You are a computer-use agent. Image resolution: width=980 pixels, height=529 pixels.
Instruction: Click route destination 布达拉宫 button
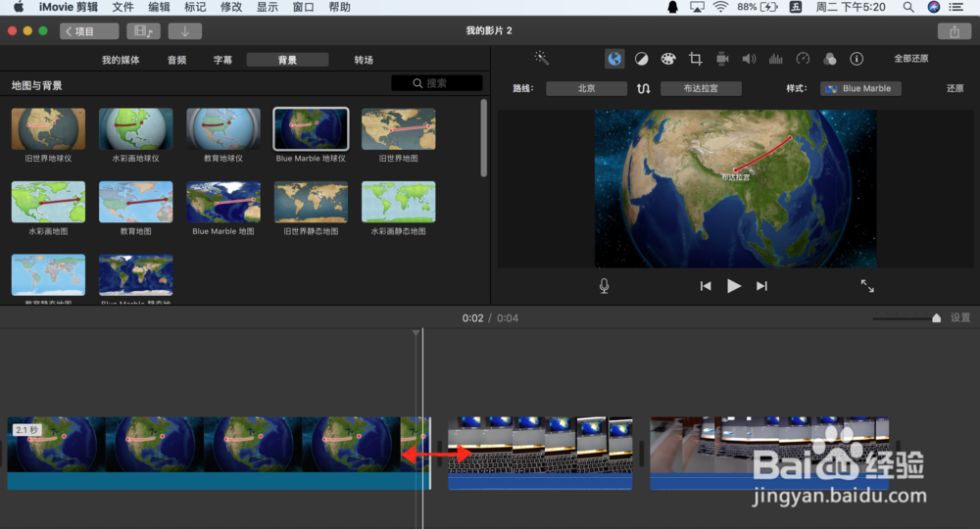coord(701,89)
